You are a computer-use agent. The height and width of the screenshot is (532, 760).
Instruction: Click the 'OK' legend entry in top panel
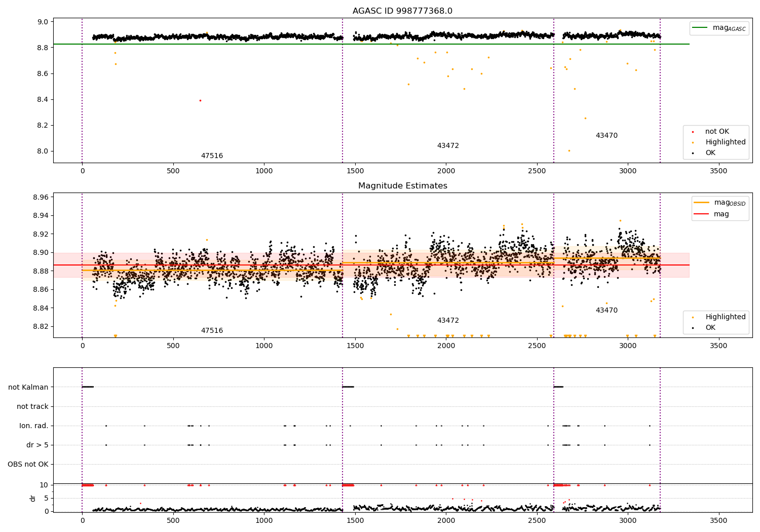(710, 153)
